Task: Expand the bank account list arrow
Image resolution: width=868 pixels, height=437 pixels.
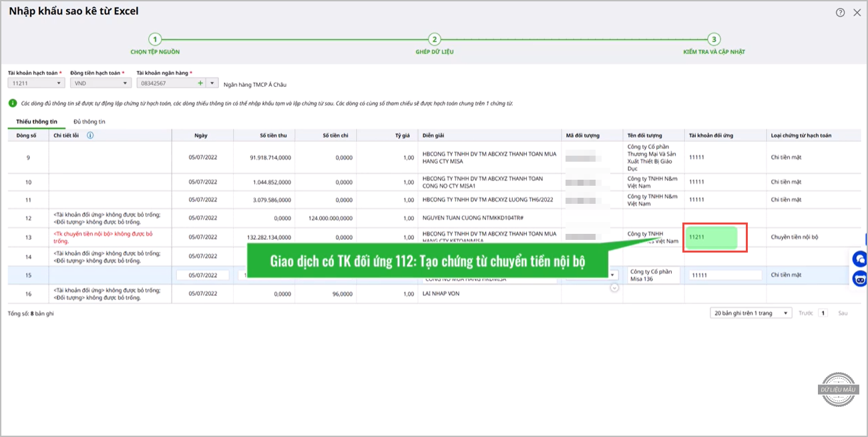Action: coord(212,83)
